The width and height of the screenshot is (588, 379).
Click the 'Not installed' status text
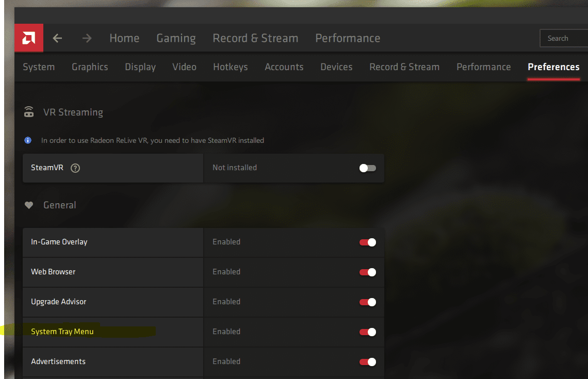[235, 168]
